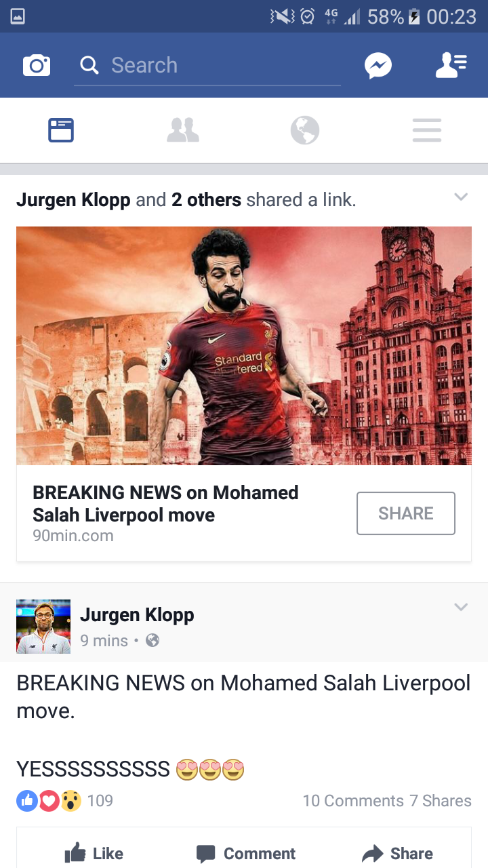Tap the Comment button on post
Screen dimensions: 488x868
(246, 853)
